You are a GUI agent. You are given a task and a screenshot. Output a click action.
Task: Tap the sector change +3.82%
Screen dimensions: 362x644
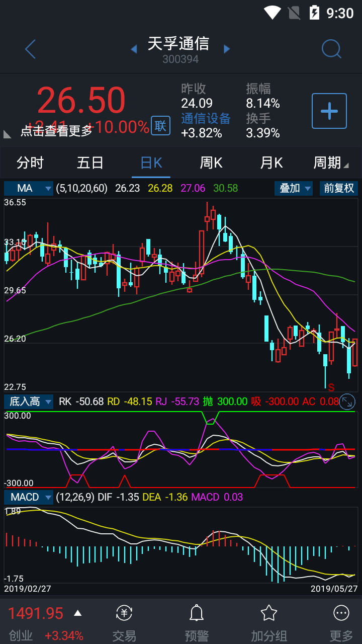click(202, 133)
